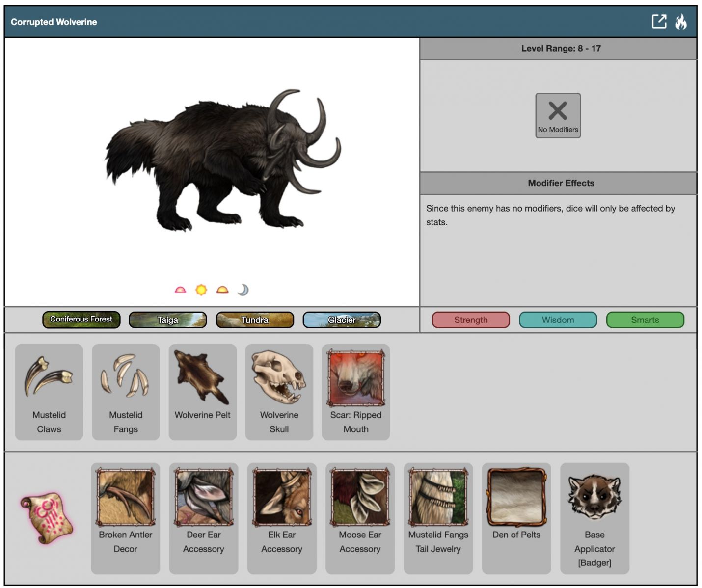The height and width of the screenshot is (588, 702).
Task: Select the Mustelid Fangs item
Action: tap(126, 392)
